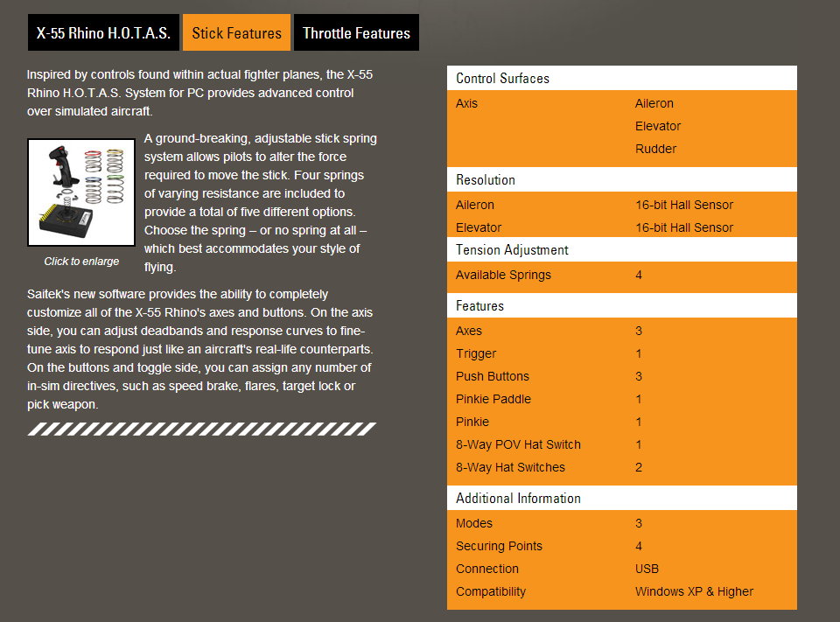This screenshot has height=622, width=840.
Task: Click the Axes feature label
Action: click(x=469, y=331)
